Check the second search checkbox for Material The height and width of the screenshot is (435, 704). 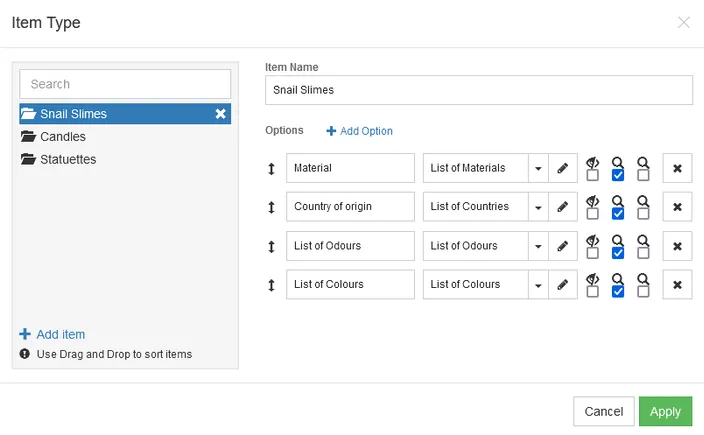643,175
